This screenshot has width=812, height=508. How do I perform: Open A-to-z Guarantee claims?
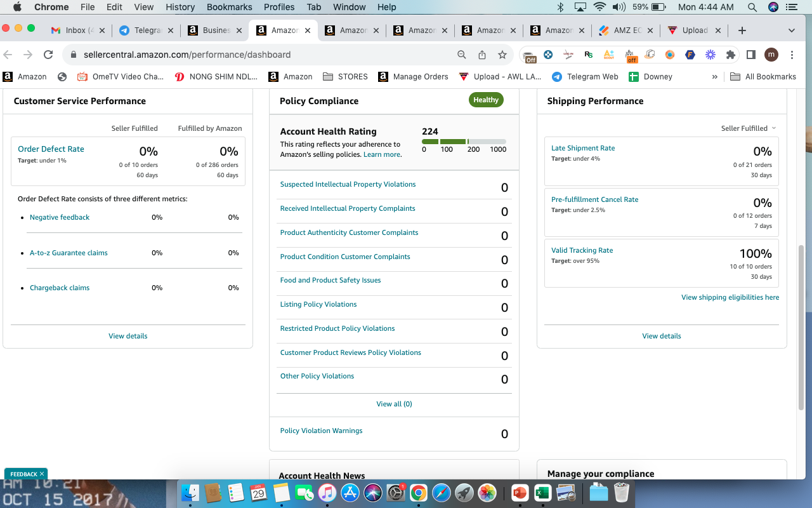pos(69,253)
